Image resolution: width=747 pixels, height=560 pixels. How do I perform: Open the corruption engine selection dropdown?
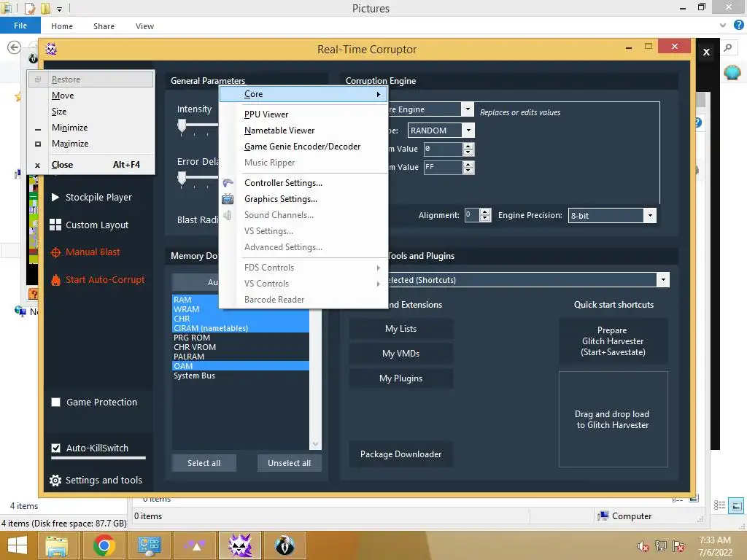point(468,109)
